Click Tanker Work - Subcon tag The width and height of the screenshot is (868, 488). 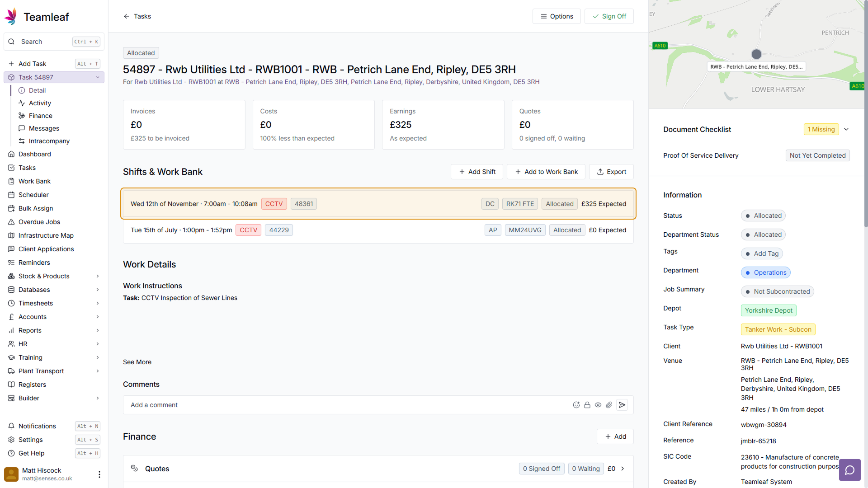click(x=778, y=329)
